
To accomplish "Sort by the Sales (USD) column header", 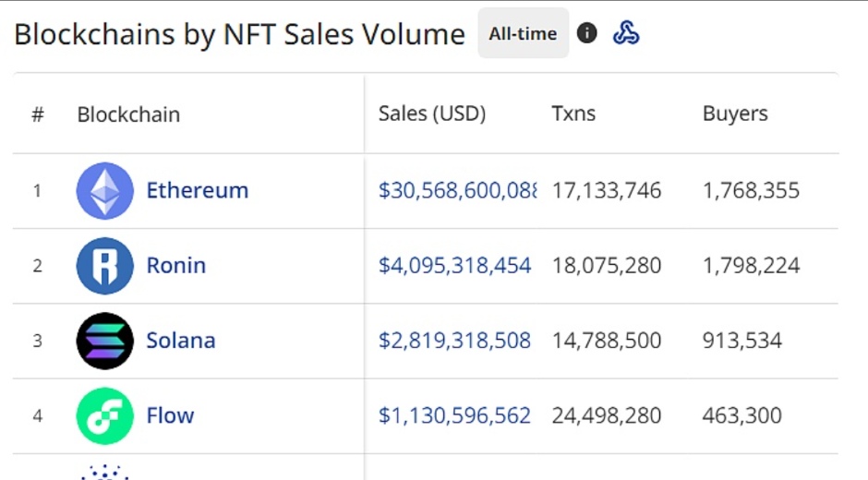I will pyautogui.click(x=431, y=114).
